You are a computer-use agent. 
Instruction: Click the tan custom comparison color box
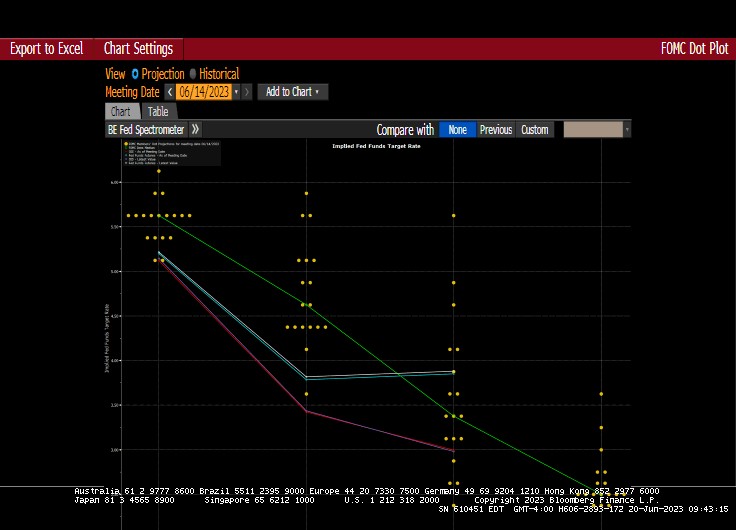pyautogui.click(x=592, y=130)
